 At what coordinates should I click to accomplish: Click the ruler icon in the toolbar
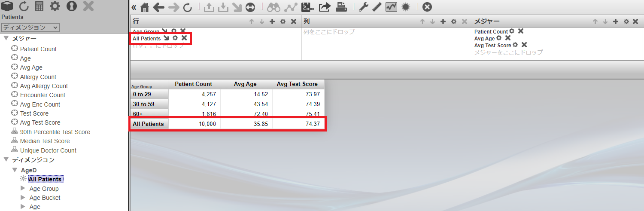[x=377, y=7]
